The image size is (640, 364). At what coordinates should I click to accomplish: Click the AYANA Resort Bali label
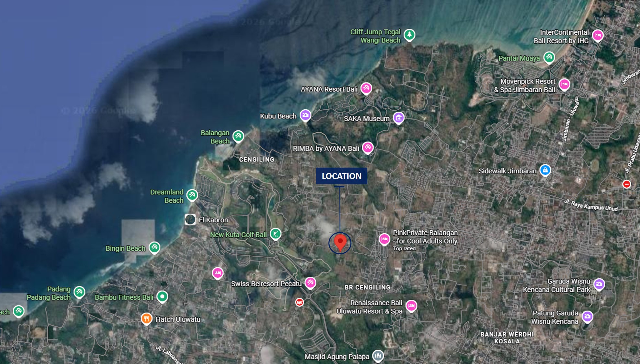(329, 89)
